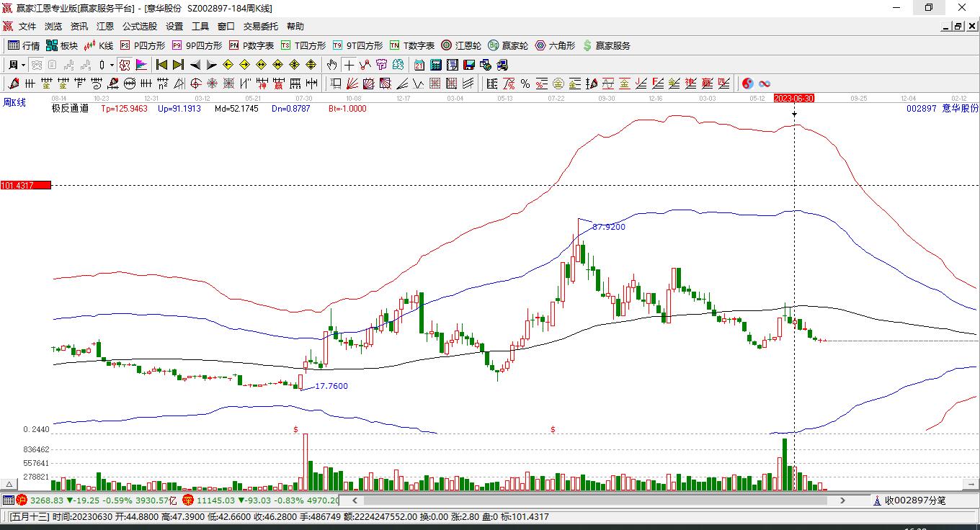Open the 江恩轮 Gann wheel
This screenshot has width=980, height=530.
click(x=461, y=45)
